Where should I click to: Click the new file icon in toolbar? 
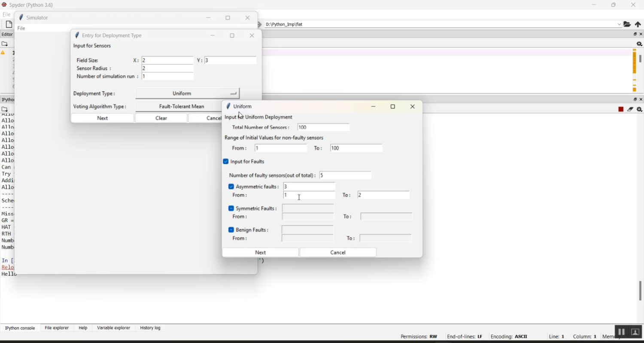tap(9, 24)
